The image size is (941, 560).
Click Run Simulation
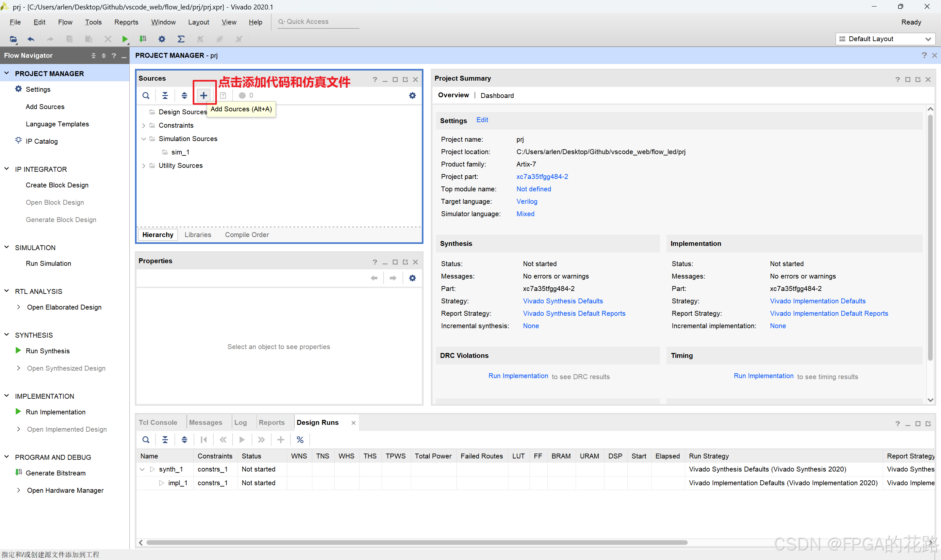48,264
